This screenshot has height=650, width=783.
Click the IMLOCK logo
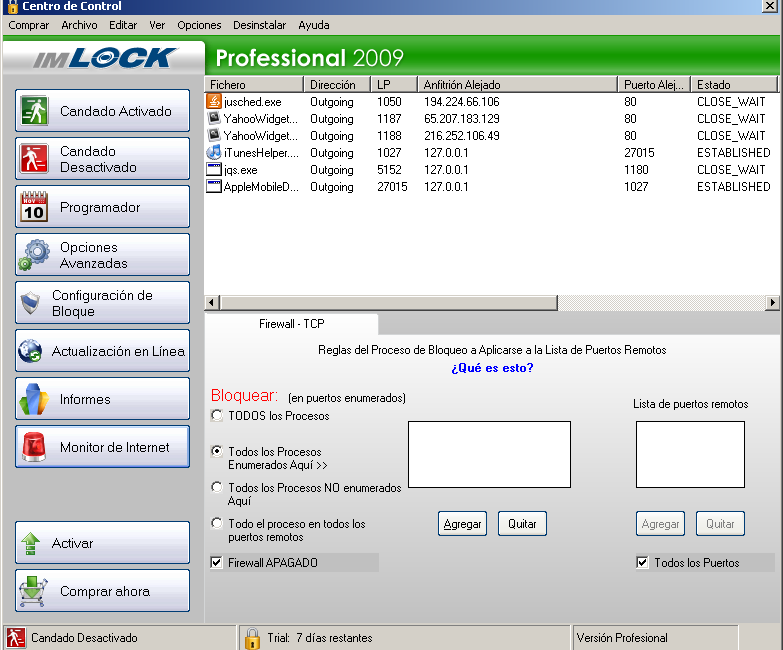tap(105, 58)
